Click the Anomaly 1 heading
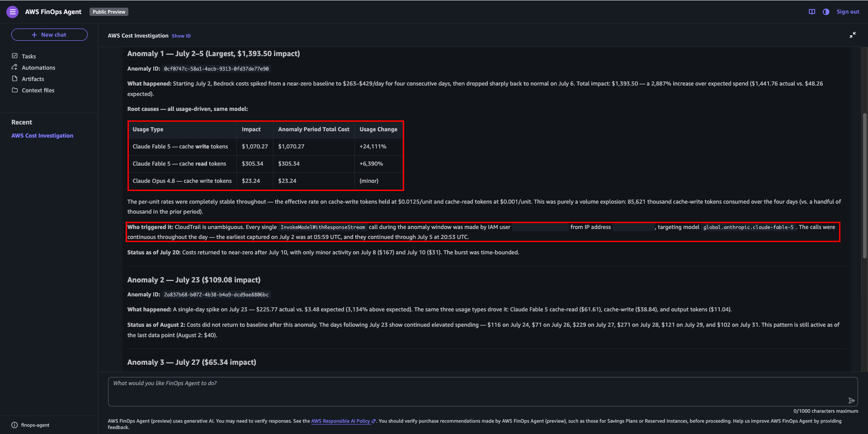The image size is (868, 434). click(213, 53)
